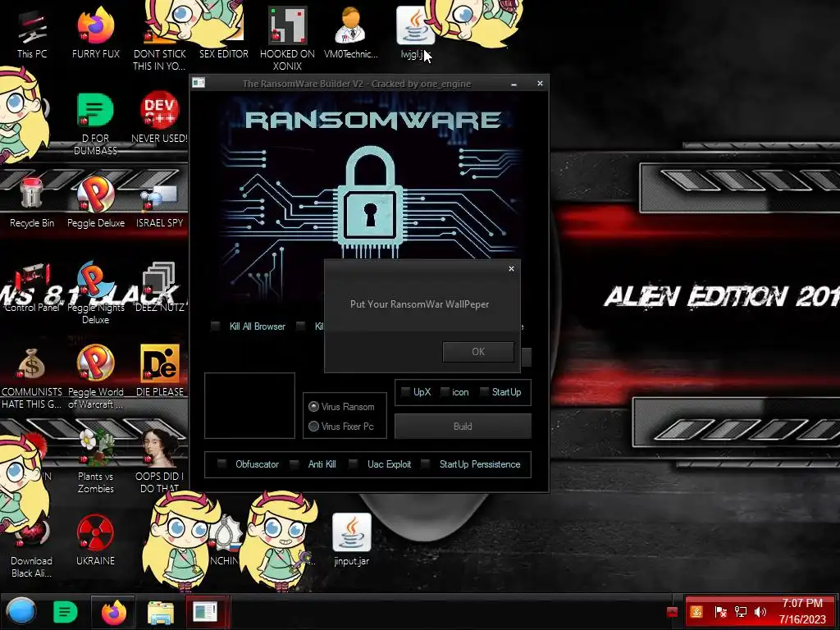This screenshot has height=630, width=840.
Task: Toggle the UpX checkbox
Action: click(405, 392)
